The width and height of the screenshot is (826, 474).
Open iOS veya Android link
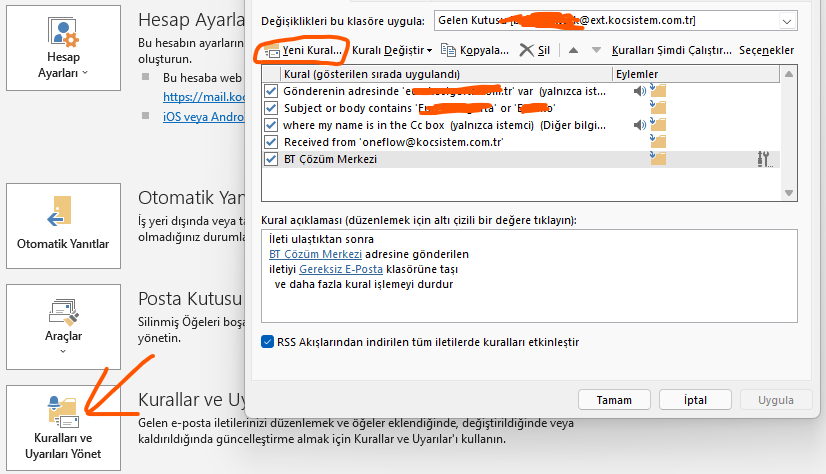click(x=204, y=116)
